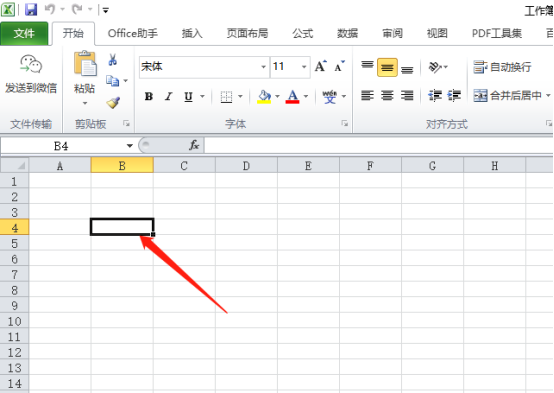Expand the borders dropdown arrow
Screen dimensions: 554x393
pos(240,96)
